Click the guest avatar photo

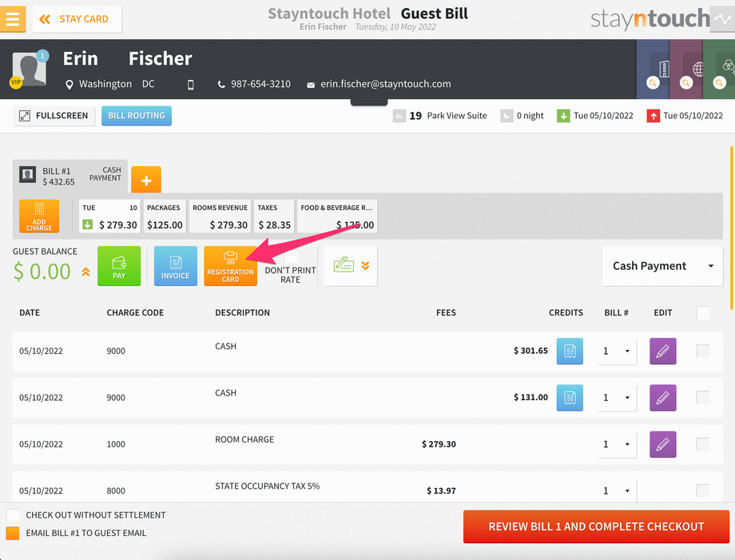(x=29, y=70)
